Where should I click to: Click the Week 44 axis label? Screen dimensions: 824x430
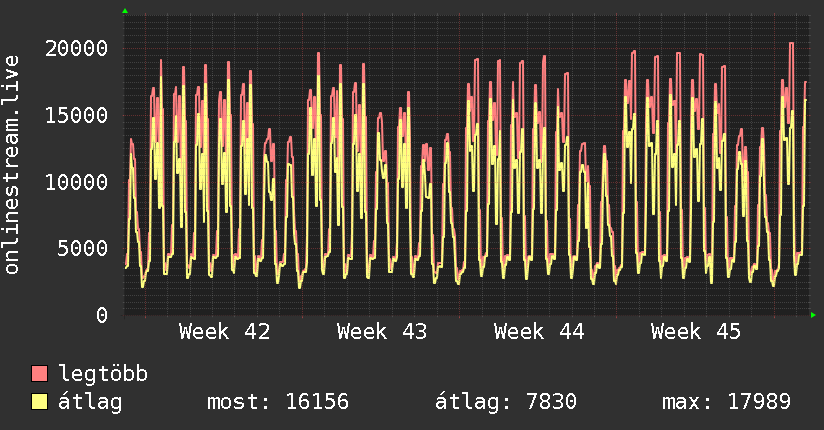point(539,332)
